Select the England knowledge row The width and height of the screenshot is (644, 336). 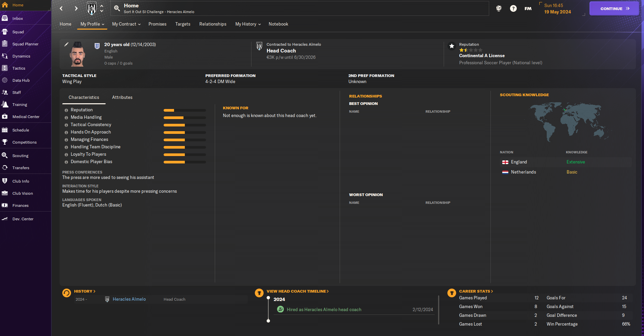pyautogui.click(x=566, y=162)
